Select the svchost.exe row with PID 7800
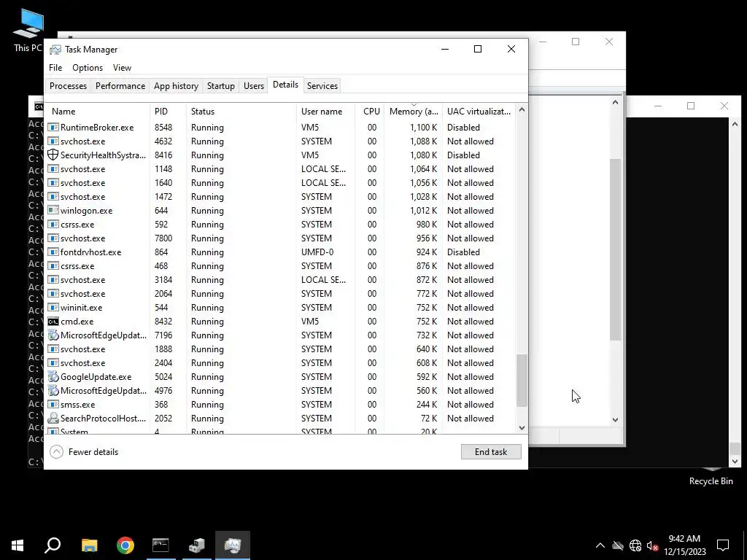 pyautogui.click(x=281, y=238)
